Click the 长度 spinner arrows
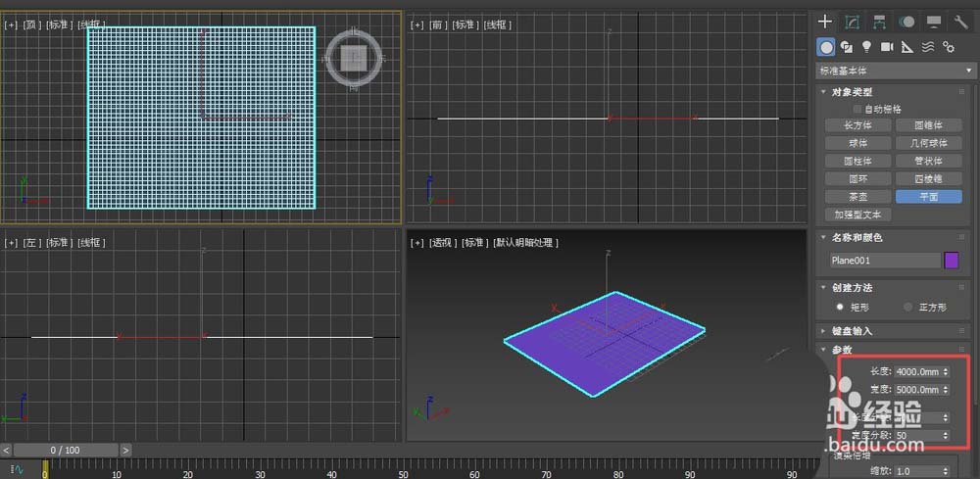The height and width of the screenshot is (479, 980). [x=946, y=371]
